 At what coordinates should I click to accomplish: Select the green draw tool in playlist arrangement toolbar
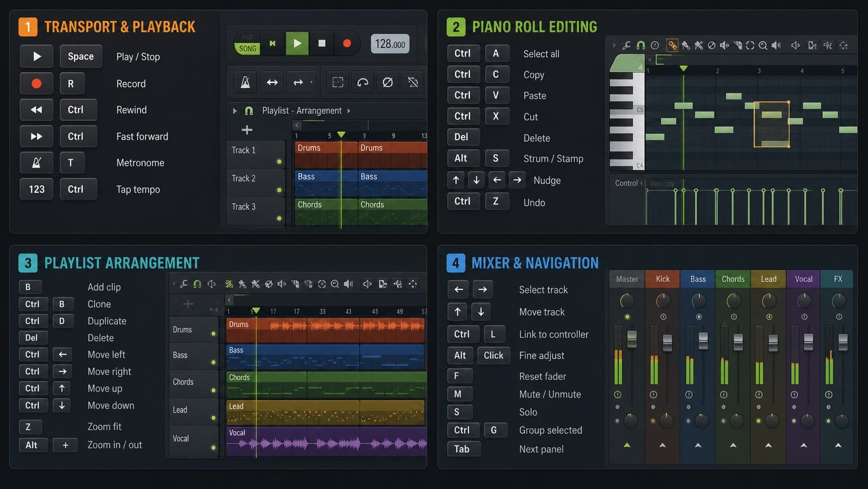(229, 284)
